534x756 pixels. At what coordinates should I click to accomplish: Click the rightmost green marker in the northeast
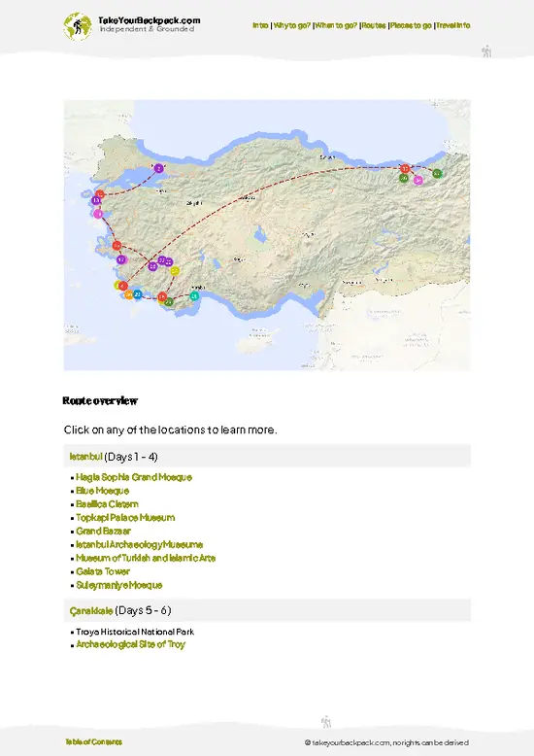tap(437, 174)
